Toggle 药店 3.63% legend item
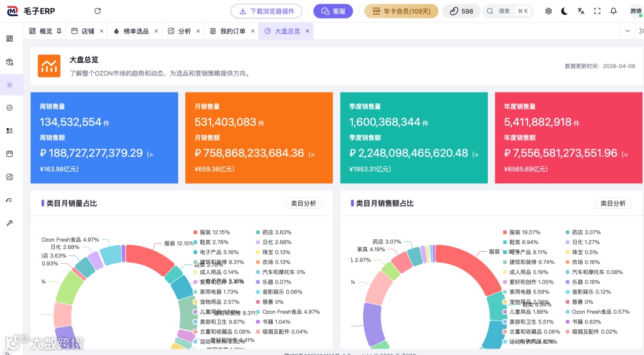This screenshot has width=644, height=355. click(274, 232)
